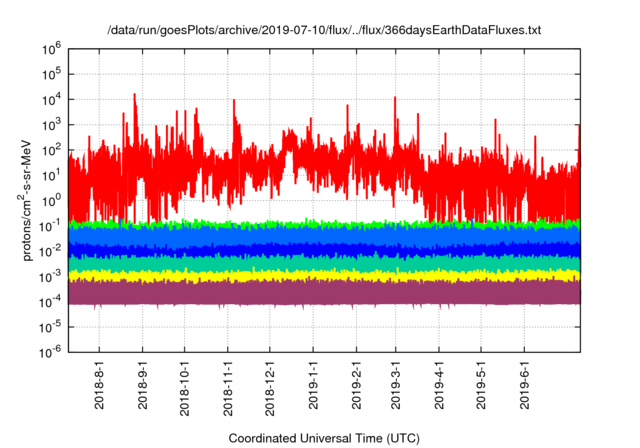
Task: Click the 2019-5-1 date tick label
Action: [x=481, y=384]
